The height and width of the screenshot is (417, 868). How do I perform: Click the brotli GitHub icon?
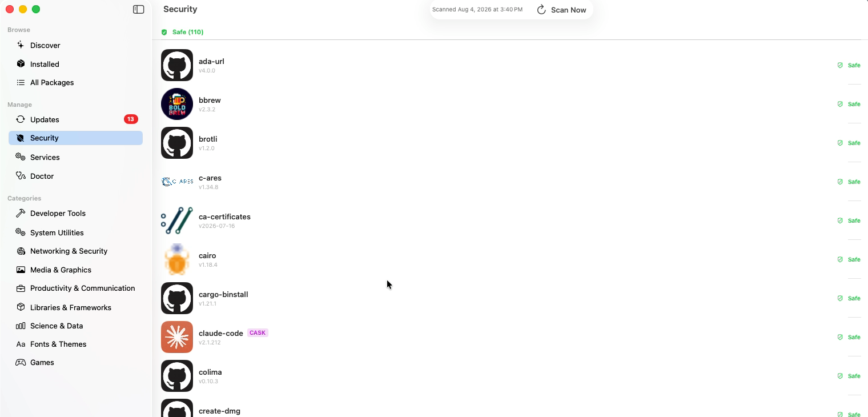177,143
